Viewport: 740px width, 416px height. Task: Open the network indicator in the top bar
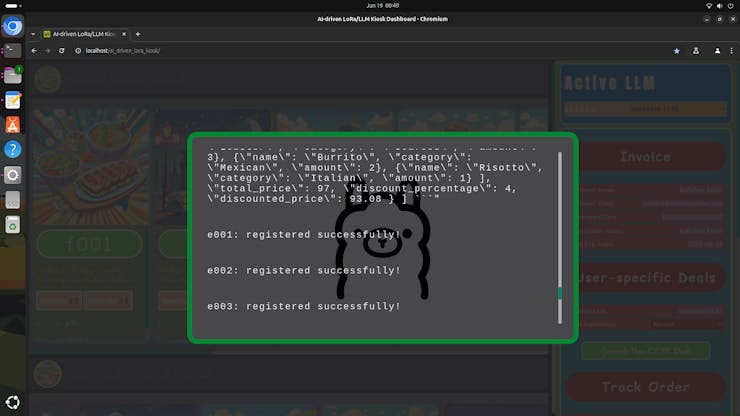[x=709, y=6]
